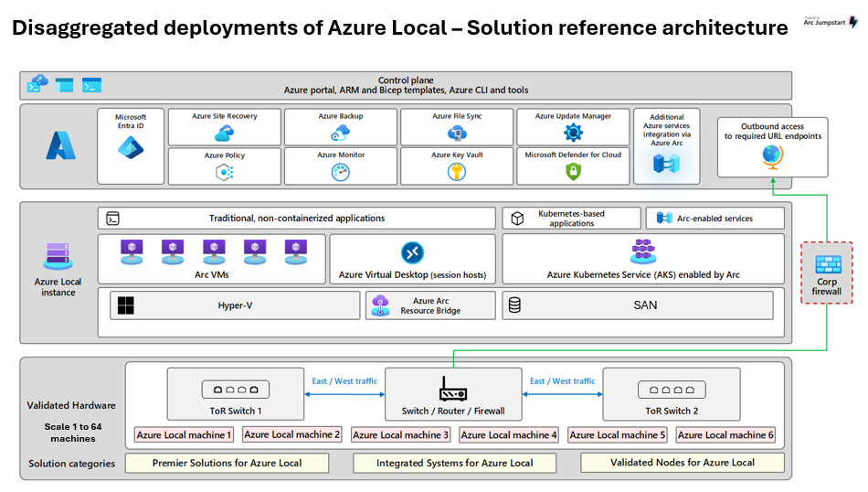Viewport: 868px width, 492px height.
Task: Click the Azure Monitor gauge icon
Action: pyautogui.click(x=341, y=172)
